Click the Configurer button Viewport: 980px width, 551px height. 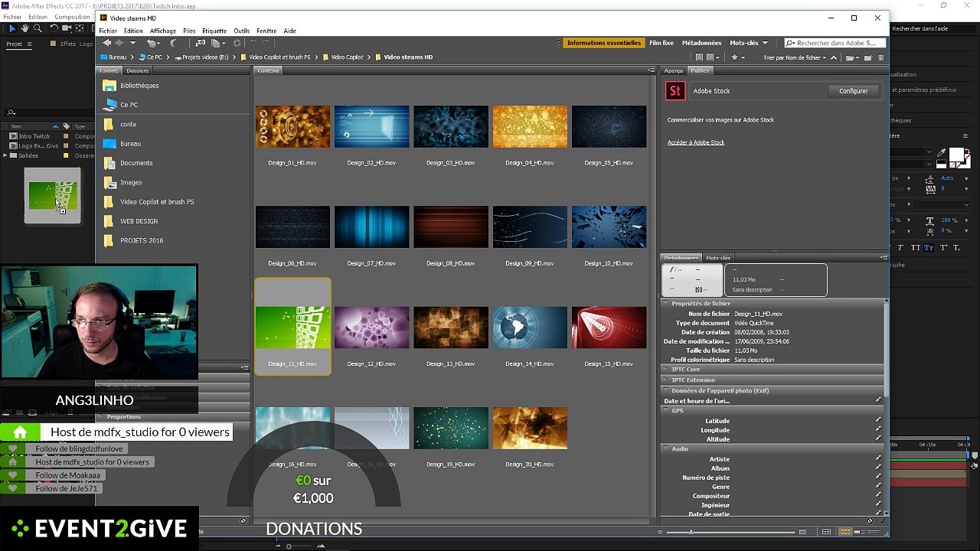[853, 91]
